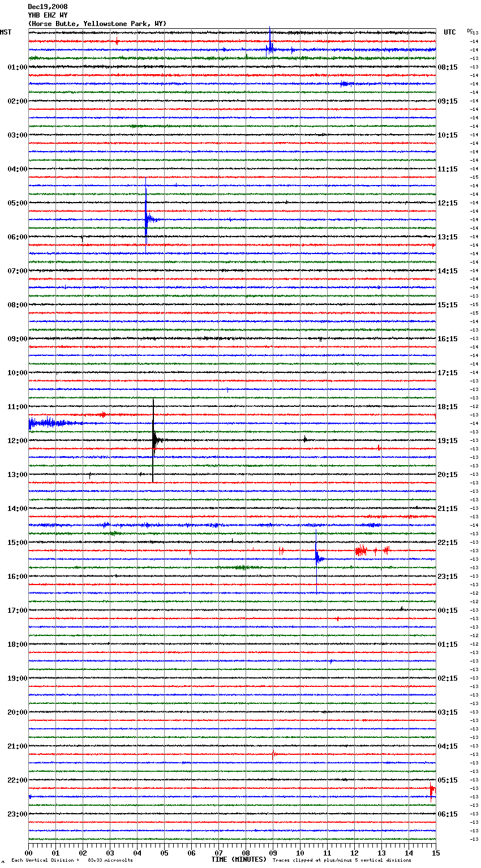Click the 22:00 MST time label
The width and height of the screenshot is (481, 868).
18,780
